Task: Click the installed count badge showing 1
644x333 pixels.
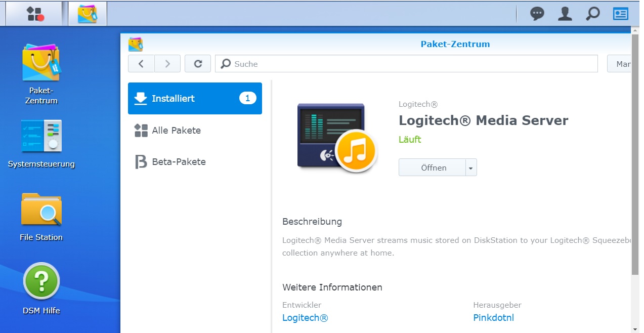Action: [247, 98]
